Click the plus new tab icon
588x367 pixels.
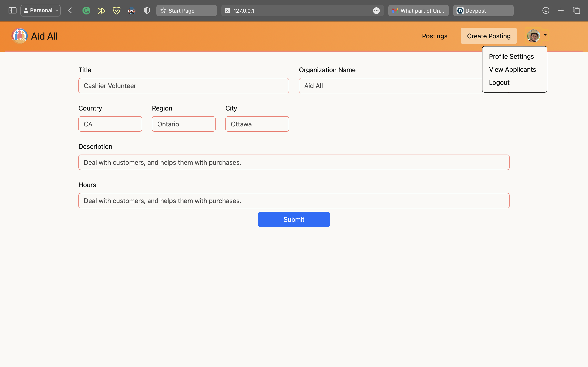tap(561, 10)
